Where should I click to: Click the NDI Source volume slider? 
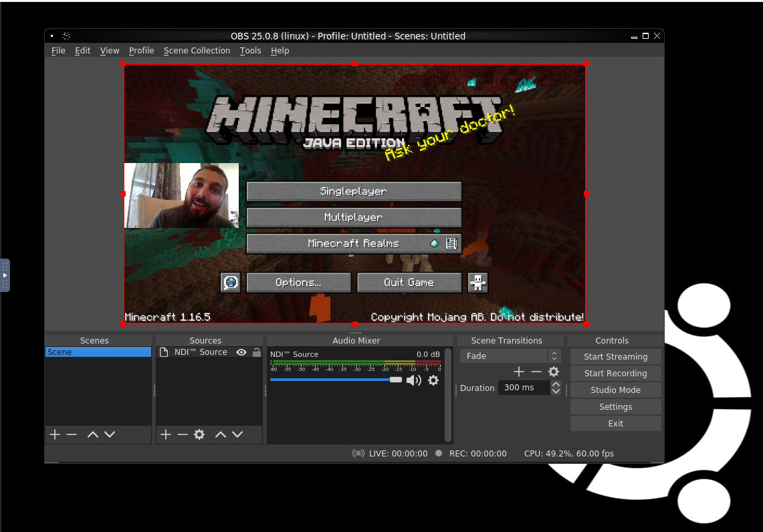[336, 380]
